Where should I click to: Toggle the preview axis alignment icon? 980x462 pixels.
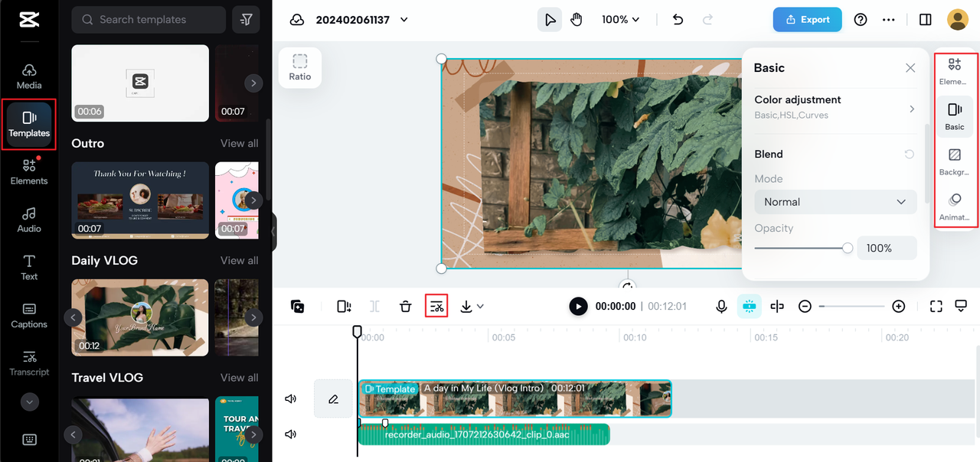(777, 307)
